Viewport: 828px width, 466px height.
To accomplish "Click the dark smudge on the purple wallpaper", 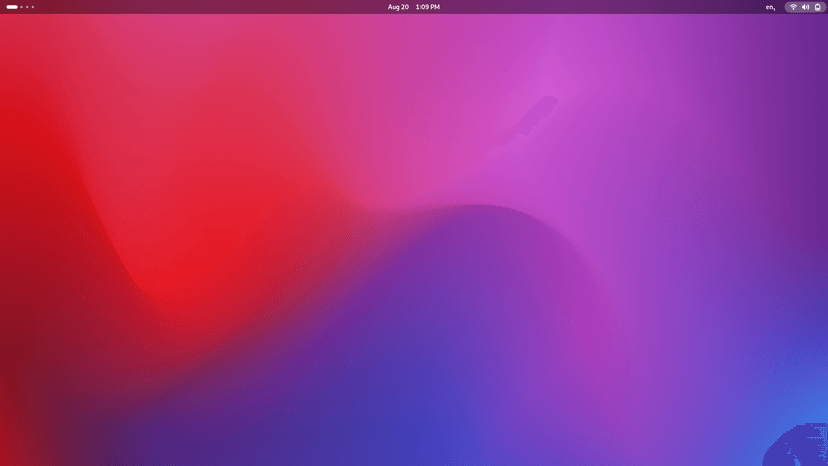I will [527, 120].
